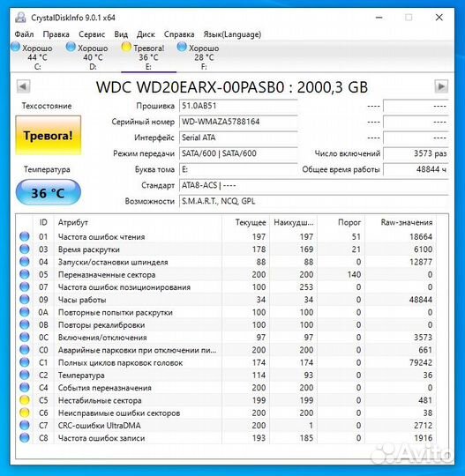
Task: Click Возможности field S.M.A.R.T., NCQ, GPL
Action: [314, 201]
